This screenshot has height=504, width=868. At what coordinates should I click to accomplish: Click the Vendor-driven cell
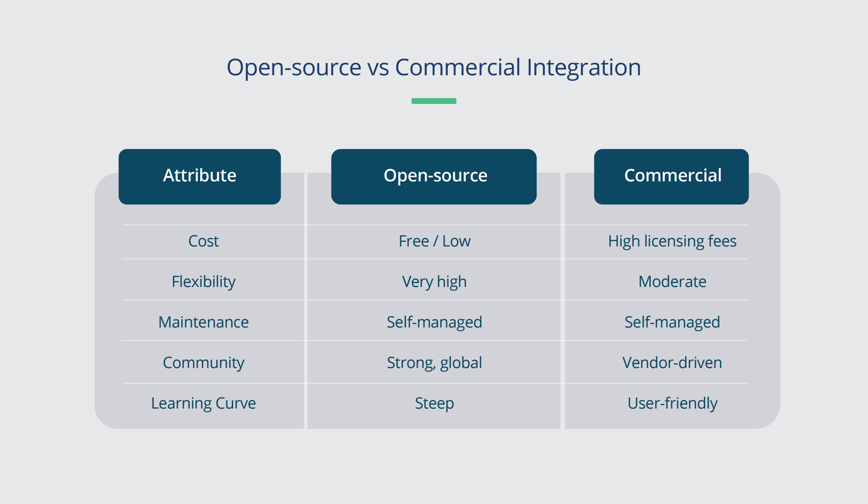pyautogui.click(x=672, y=363)
